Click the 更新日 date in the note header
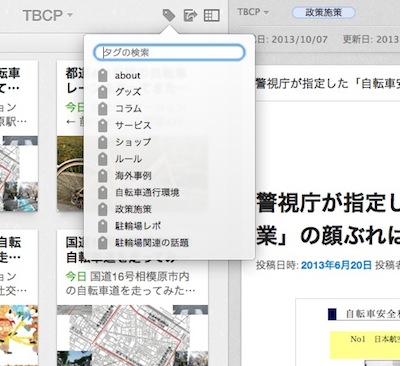Screen dimensions: 400x366 point(371,40)
